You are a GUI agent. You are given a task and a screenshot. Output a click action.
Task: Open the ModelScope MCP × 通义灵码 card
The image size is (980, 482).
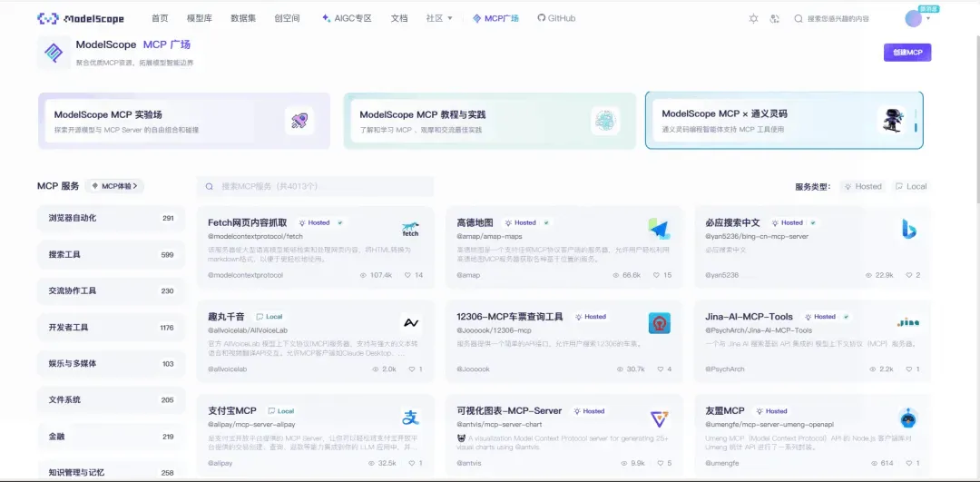784,121
